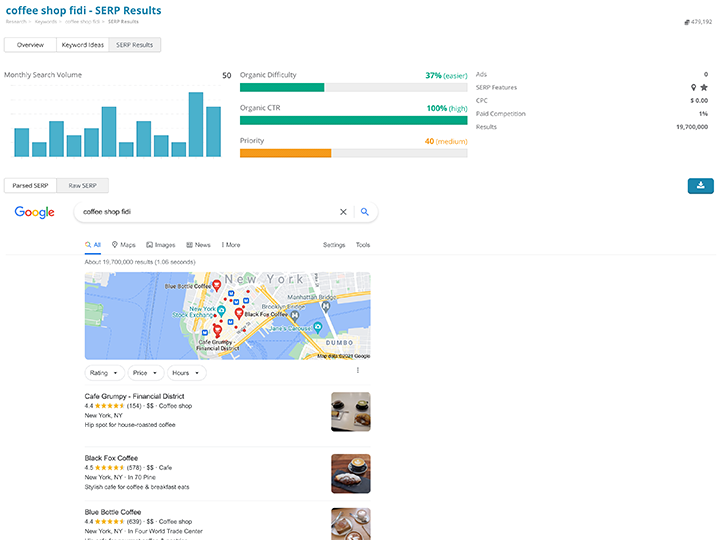This screenshot has height=540, width=720.
Task: Open the three-dot options above listings
Action: click(357, 370)
